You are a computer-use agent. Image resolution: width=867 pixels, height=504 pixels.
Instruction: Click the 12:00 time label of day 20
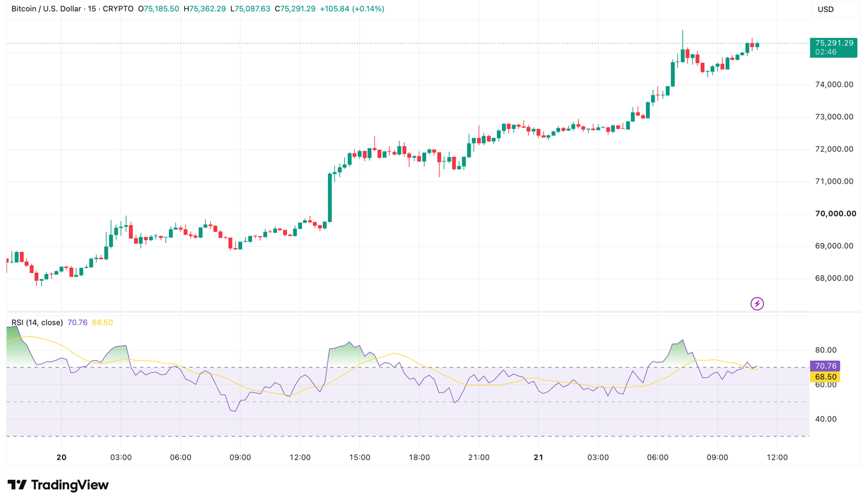coord(300,457)
